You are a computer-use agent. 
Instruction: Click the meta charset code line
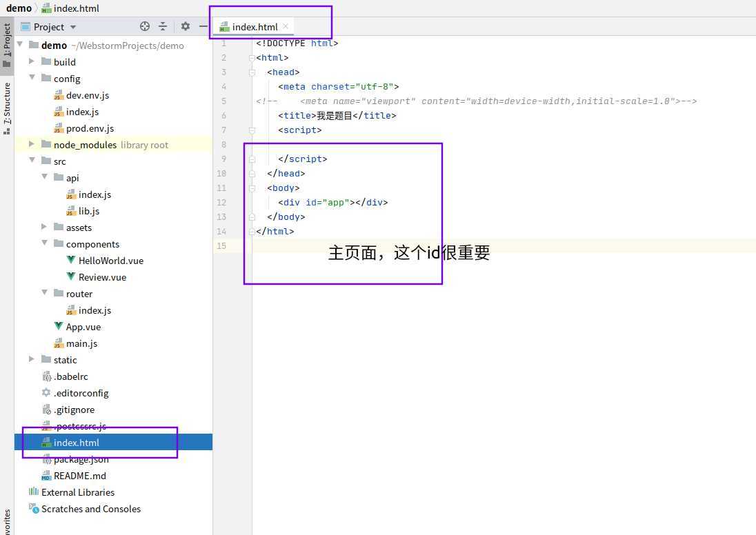[x=339, y=87]
